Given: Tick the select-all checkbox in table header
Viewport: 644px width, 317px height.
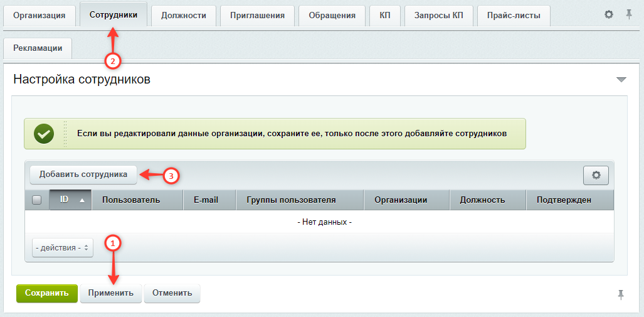Looking at the screenshot, I should [x=36, y=200].
